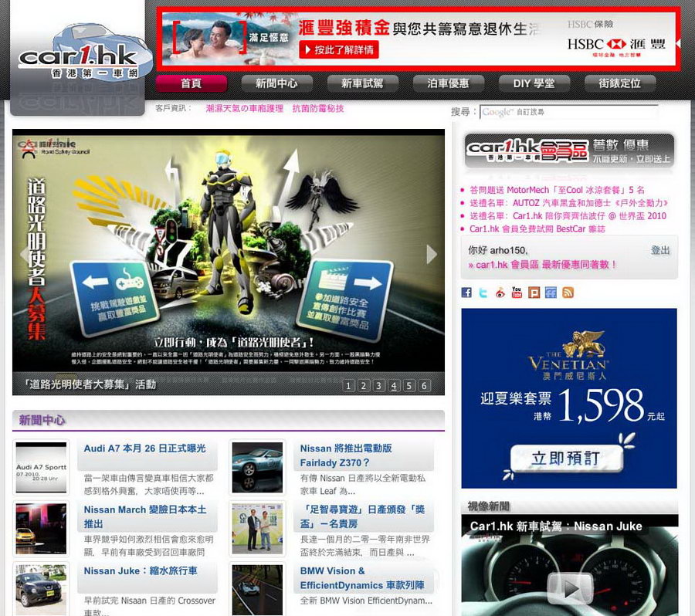Click the 視像新聞 section heading
Viewport: 695px width, 616px height.
tap(489, 506)
